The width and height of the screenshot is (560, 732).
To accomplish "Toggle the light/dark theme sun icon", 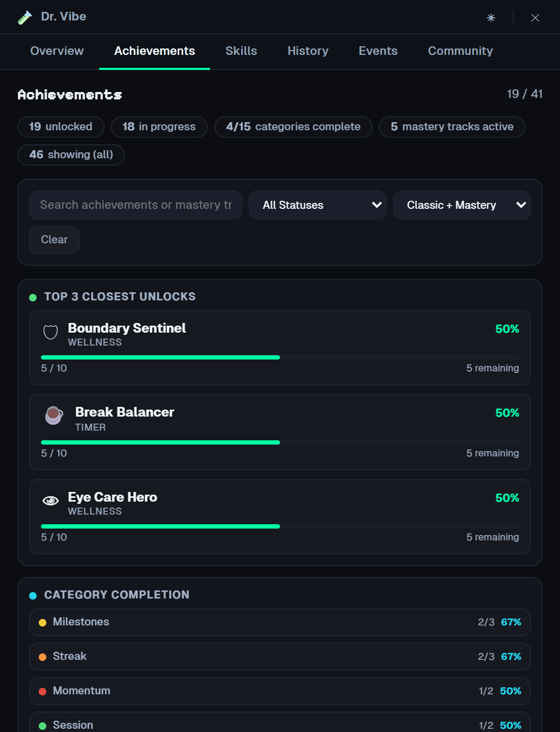I will 491,18.
